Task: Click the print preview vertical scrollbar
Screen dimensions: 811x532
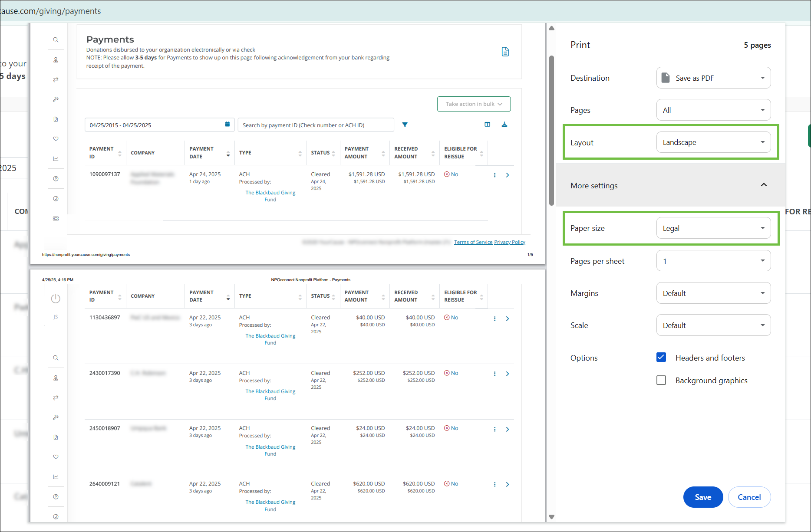Action: pyautogui.click(x=551, y=130)
